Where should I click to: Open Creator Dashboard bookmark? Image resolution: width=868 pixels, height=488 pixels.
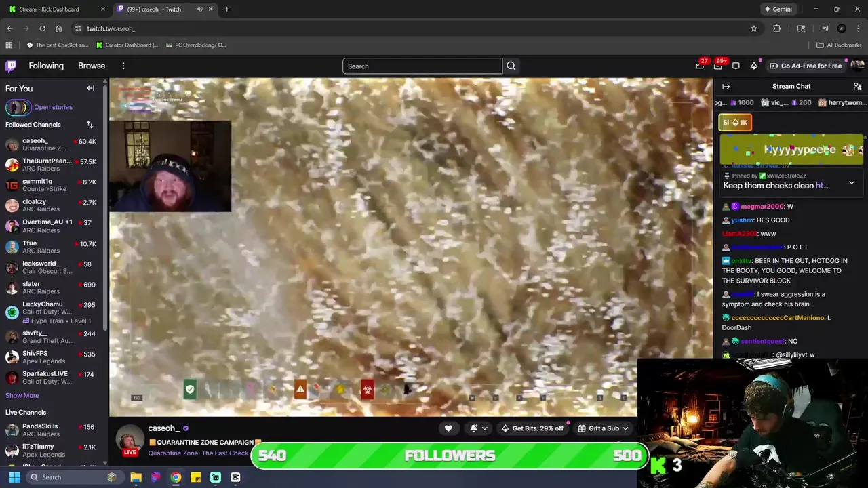pyautogui.click(x=127, y=45)
